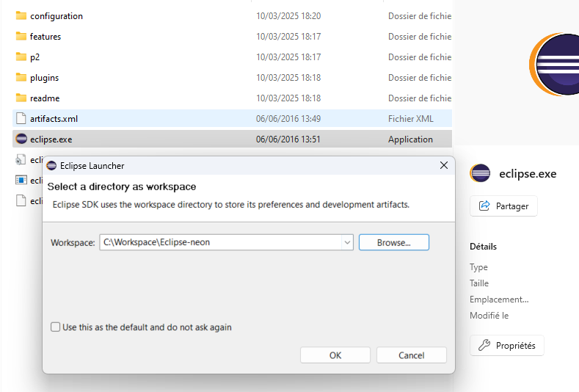Click date 06/06/2016 13:49 of artifacts.xml
579x392 pixels.
click(288, 119)
